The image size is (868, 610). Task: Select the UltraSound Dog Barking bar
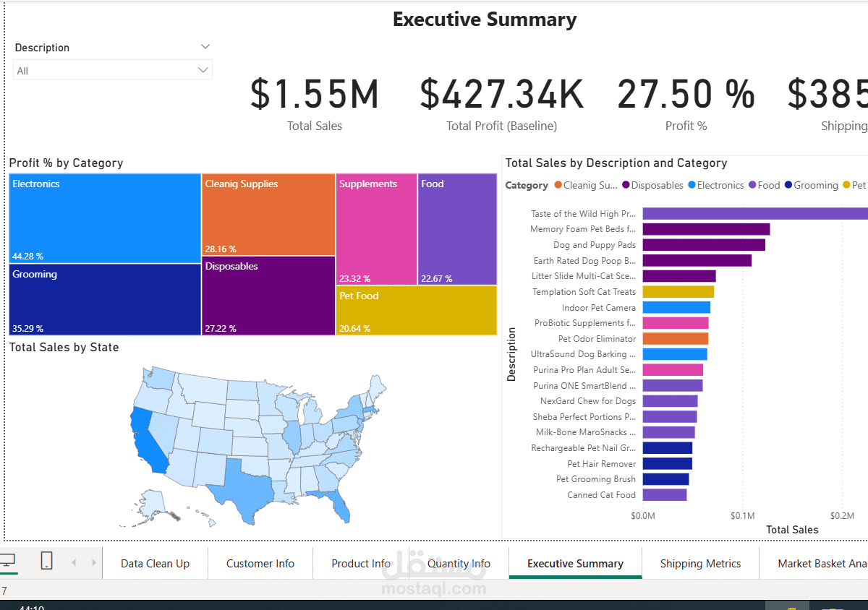[x=675, y=354]
